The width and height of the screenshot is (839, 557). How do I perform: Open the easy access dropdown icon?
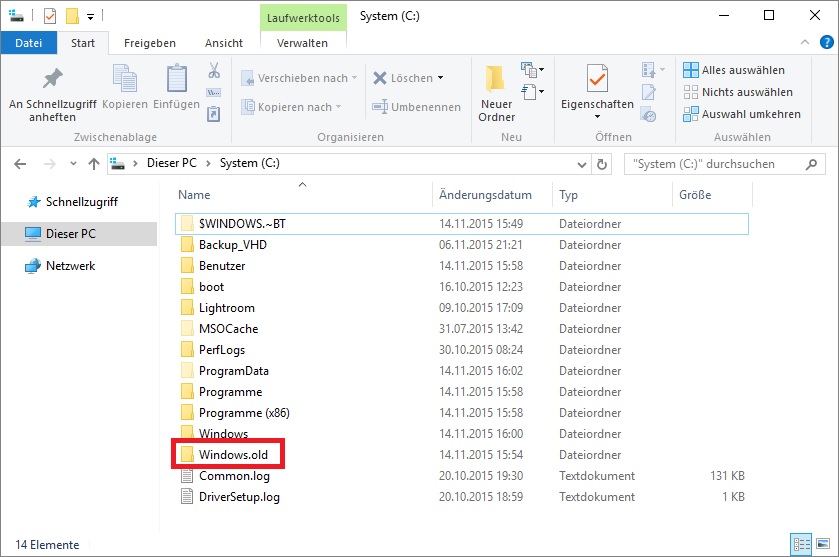tap(532, 91)
